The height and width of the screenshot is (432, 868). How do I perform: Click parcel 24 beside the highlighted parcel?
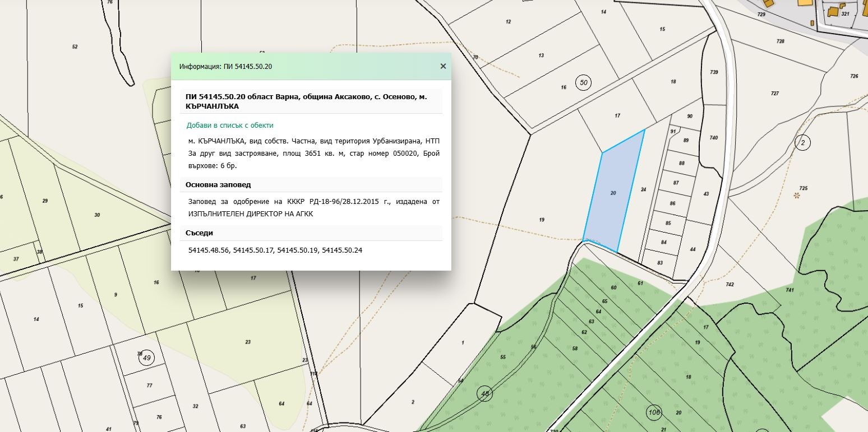pos(643,190)
